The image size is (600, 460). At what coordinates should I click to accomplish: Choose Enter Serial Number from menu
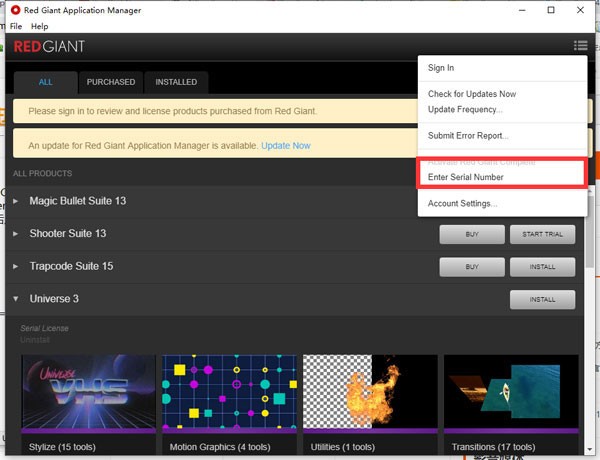(x=465, y=177)
